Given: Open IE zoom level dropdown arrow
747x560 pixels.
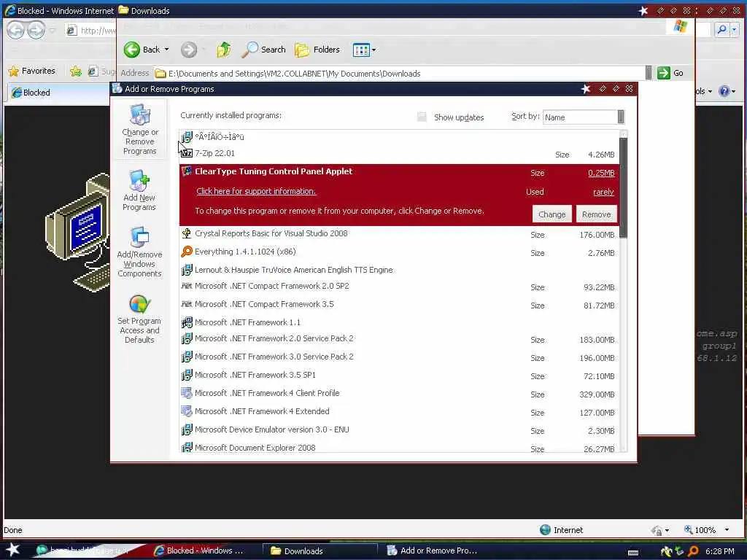Looking at the screenshot, I should [x=727, y=530].
